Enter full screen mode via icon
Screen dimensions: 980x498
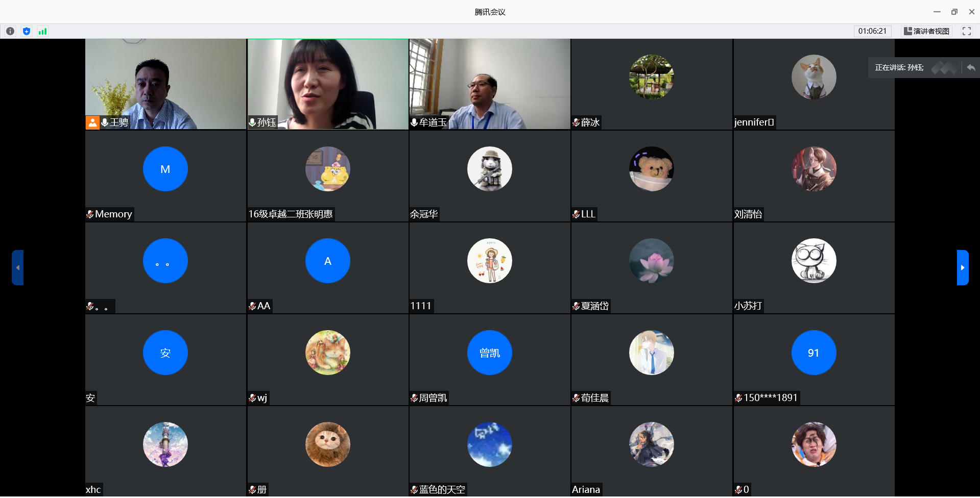coord(966,31)
